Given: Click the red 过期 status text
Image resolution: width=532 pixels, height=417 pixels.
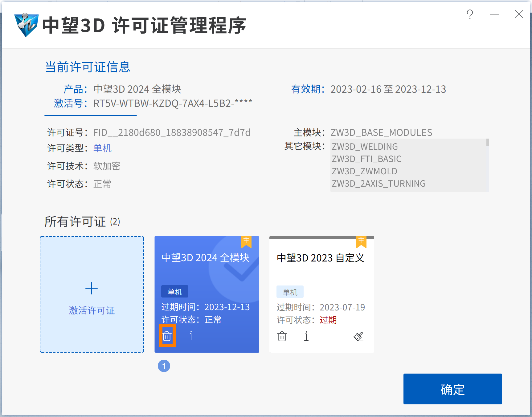Looking at the screenshot, I should tap(328, 320).
